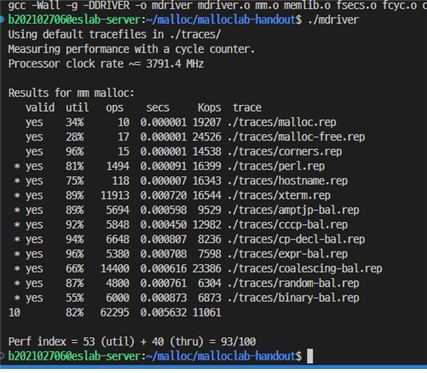Click the ./traces/random-bal.rep trace path
427x373 pixels.
click(x=293, y=284)
